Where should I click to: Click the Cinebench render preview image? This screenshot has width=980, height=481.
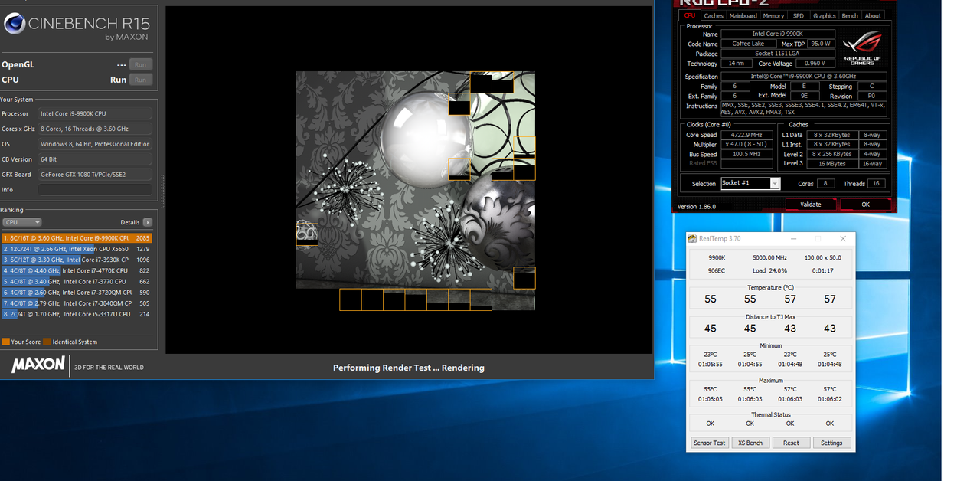(x=416, y=191)
